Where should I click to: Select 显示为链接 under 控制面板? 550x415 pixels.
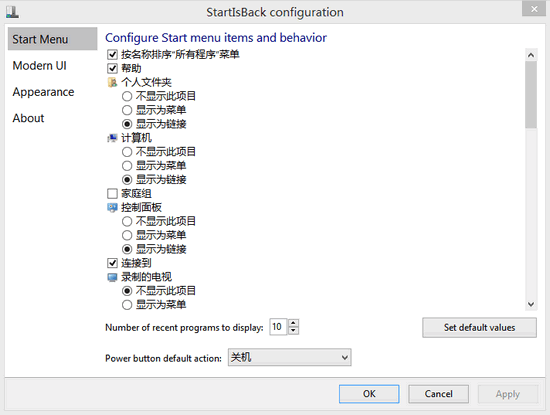coord(127,249)
